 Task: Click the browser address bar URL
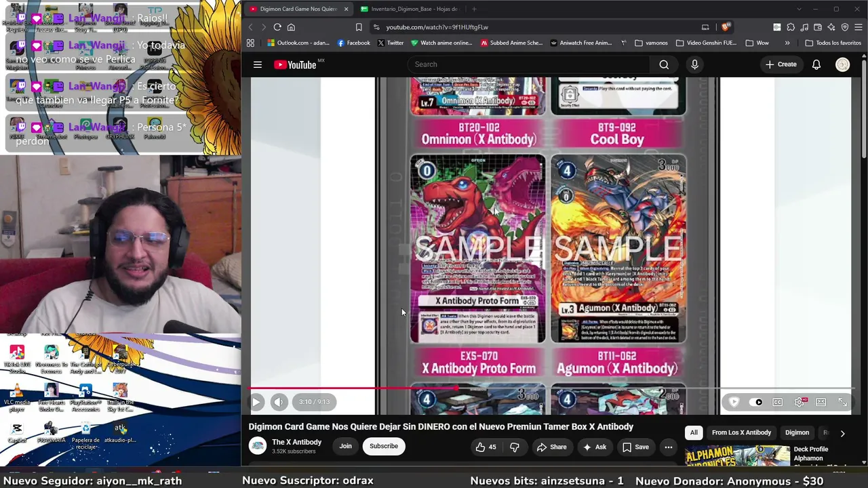(437, 27)
